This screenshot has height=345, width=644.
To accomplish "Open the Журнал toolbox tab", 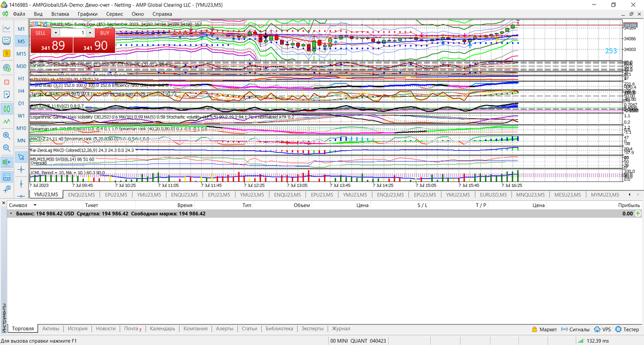I will pyautogui.click(x=341, y=329).
